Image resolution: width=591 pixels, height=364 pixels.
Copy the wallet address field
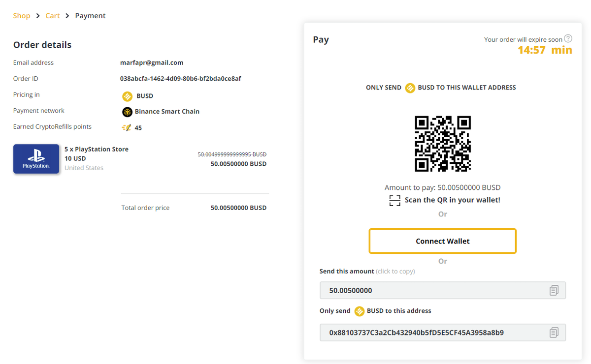pyautogui.click(x=443, y=333)
